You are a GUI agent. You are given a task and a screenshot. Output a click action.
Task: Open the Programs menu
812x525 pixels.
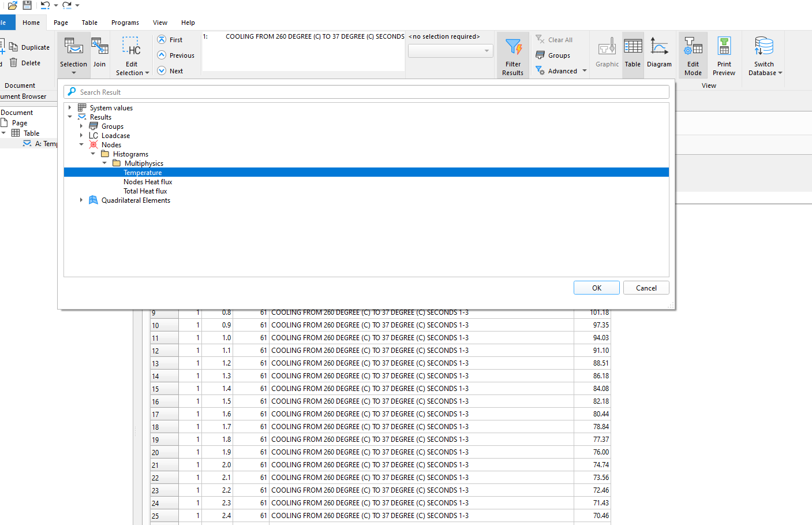(125, 23)
